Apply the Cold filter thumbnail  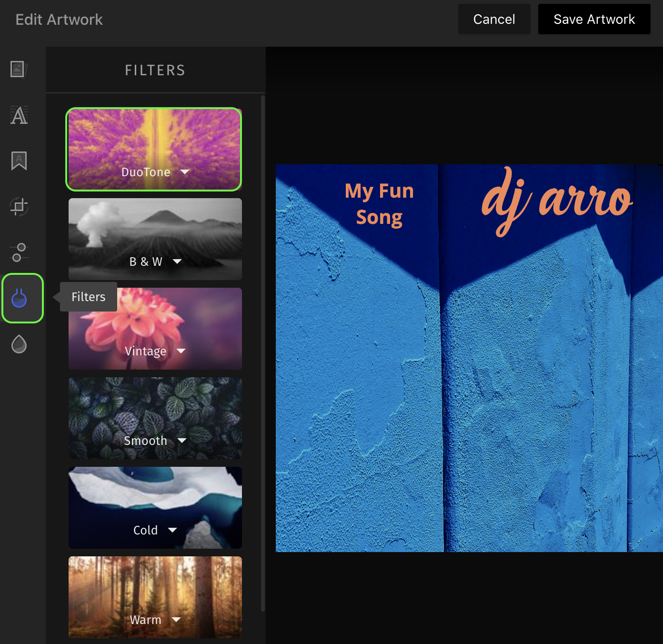pos(155,508)
